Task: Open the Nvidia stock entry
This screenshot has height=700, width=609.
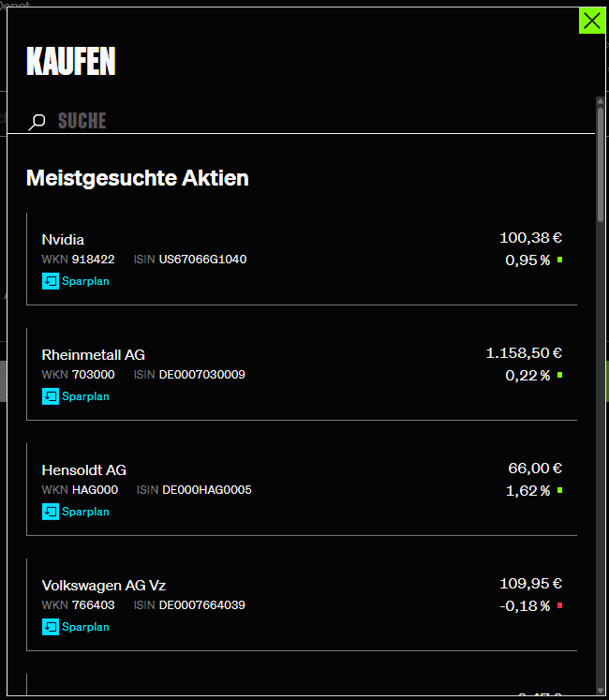Action: pyautogui.click(x=63, y=239)
